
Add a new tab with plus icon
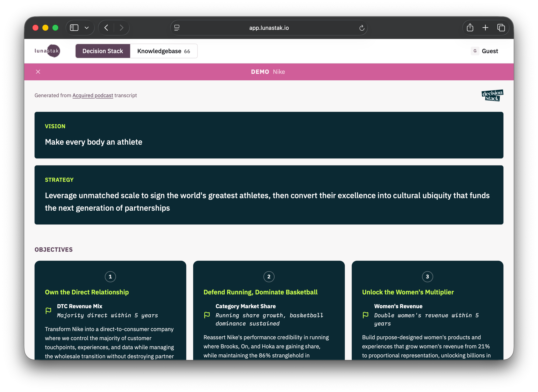click(x=485, y=28)
